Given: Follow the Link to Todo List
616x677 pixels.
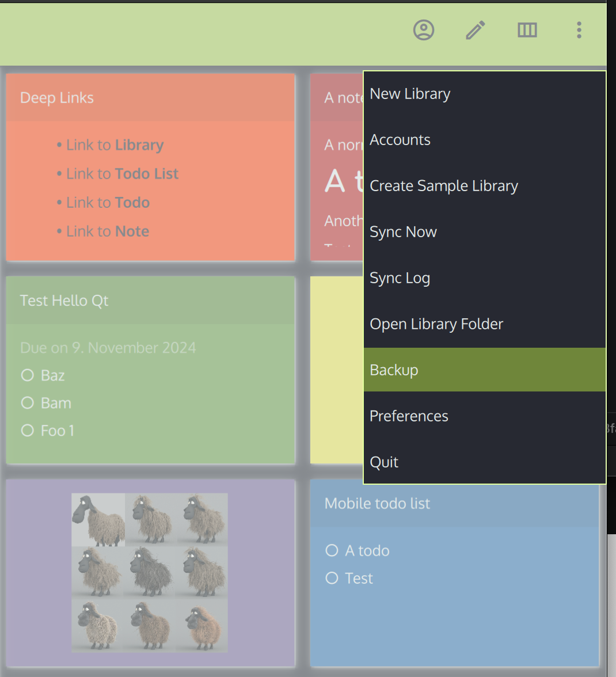Looking at the screenshot, I should (x=122, y=174).
